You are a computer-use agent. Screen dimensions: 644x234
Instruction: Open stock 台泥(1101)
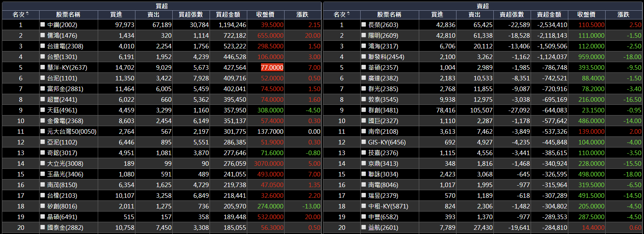point(62,78)
